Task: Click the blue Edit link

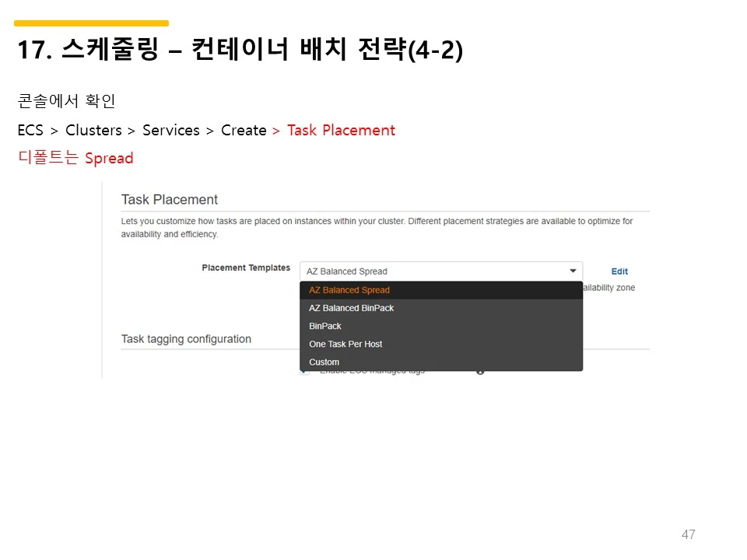Action: pyautogui.click(x=619, y=271)
